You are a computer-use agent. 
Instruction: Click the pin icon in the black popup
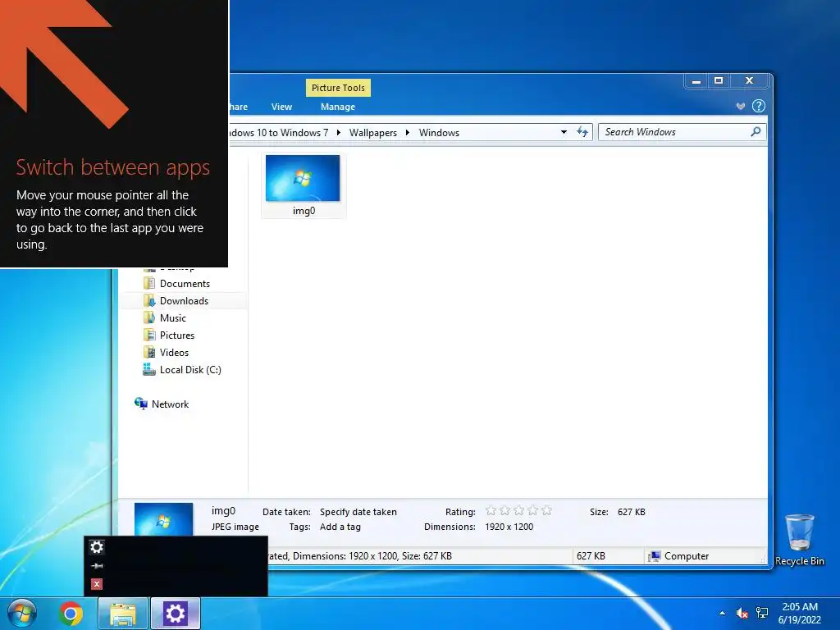coord(97,566)
